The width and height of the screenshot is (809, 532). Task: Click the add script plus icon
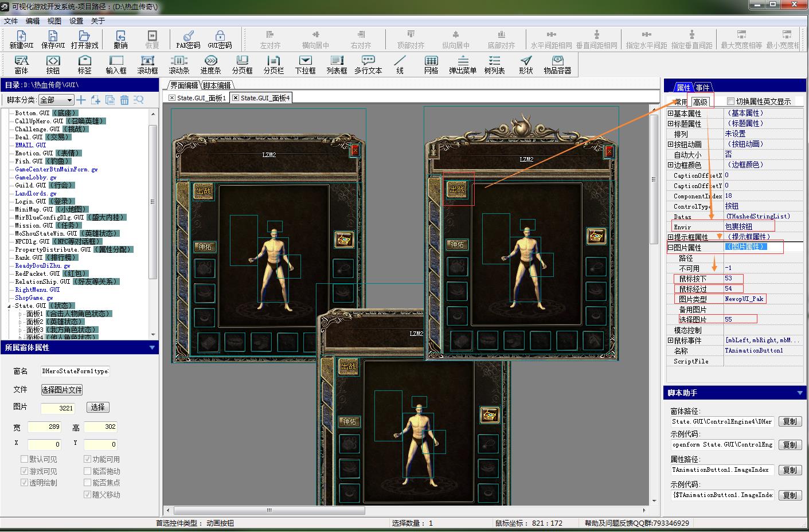point(81,100)
